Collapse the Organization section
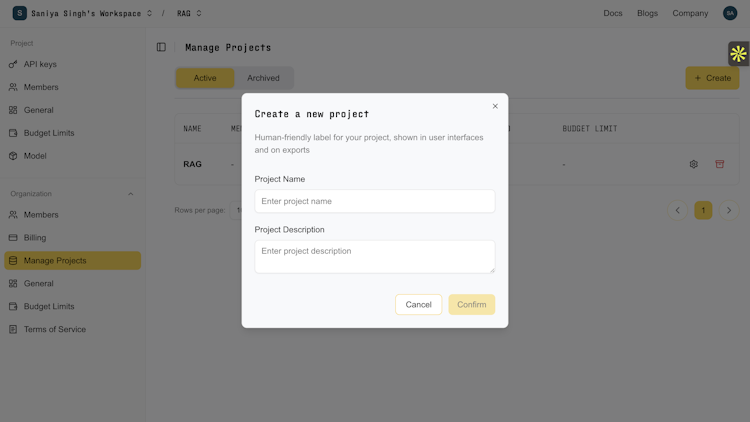750x422 pixels. [x=131, y=194]
